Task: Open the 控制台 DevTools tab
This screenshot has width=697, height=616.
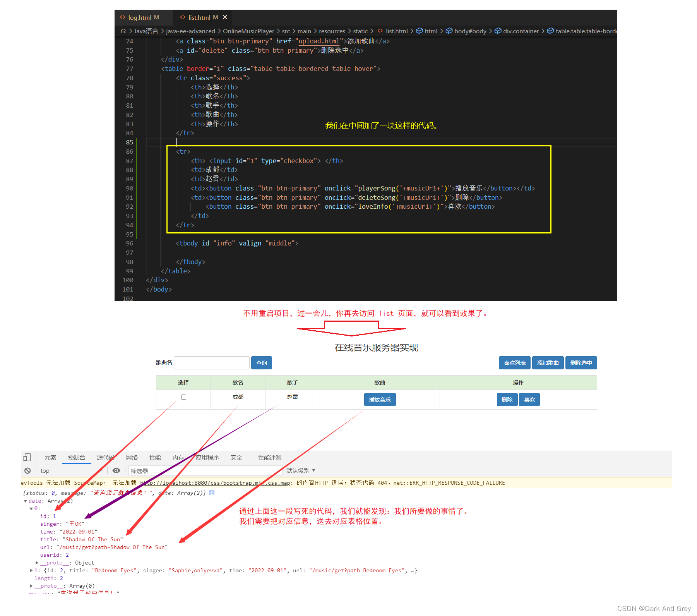Action: click(77, 457)
